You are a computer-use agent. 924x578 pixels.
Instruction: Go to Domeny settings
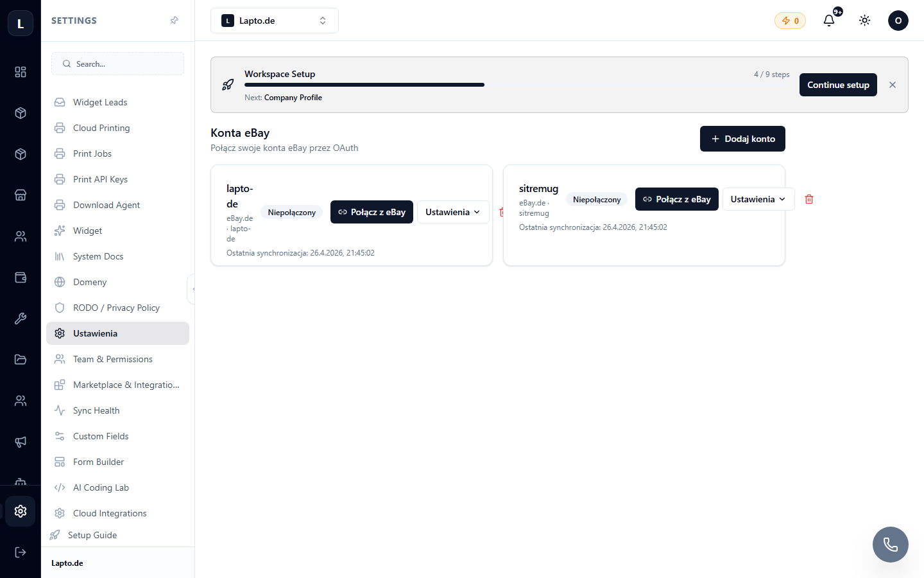117,282
